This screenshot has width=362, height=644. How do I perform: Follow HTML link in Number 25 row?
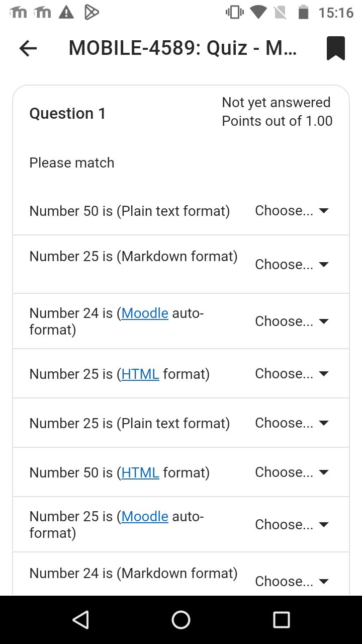[x=140, y=374]
